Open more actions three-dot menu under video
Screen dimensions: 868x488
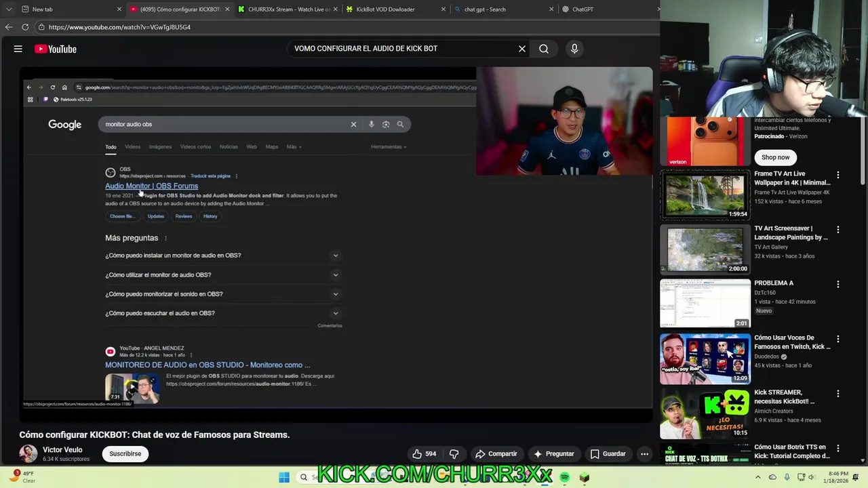pos(645,454)
